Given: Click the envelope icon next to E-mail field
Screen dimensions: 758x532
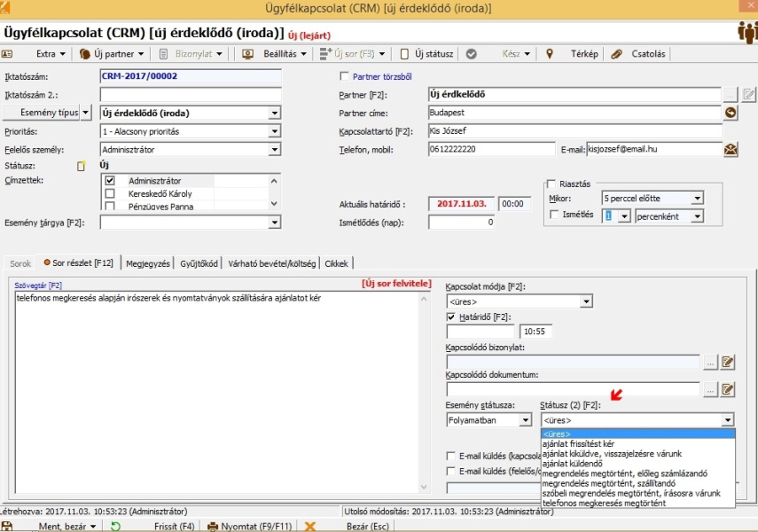Looking at the screenshot, I should tap(730, 149).
